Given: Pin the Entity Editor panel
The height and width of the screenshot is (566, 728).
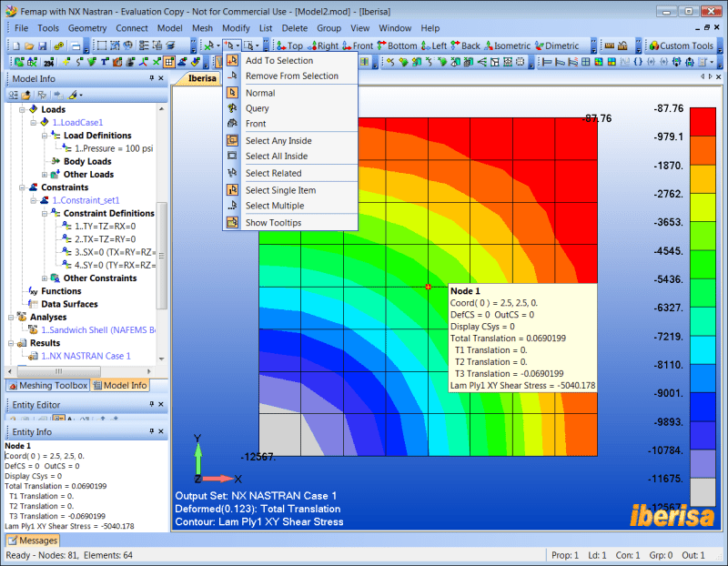Looking at the screenshot, I should [x=151, y=404].
